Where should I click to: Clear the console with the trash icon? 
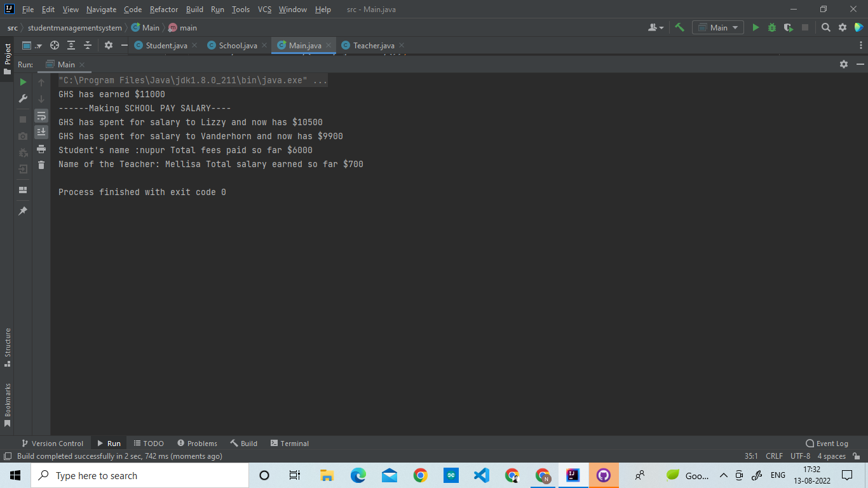point(41,164)
